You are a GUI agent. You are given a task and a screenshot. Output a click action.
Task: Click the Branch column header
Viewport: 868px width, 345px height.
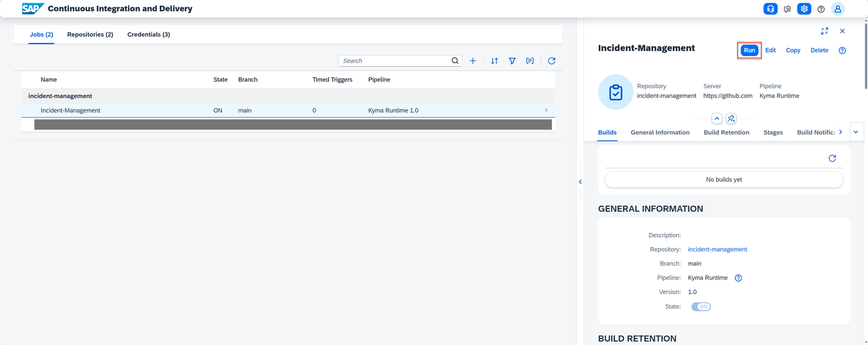click(x=248, y=80)
